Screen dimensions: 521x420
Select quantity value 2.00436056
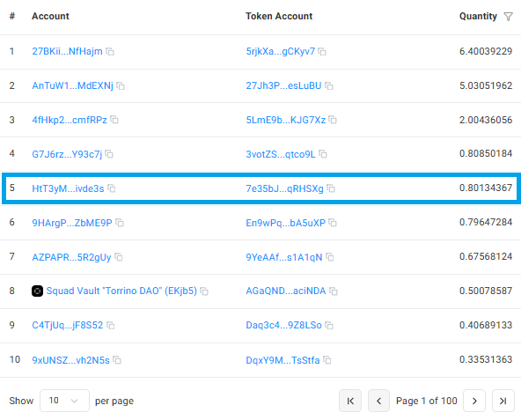click(486, 120)
